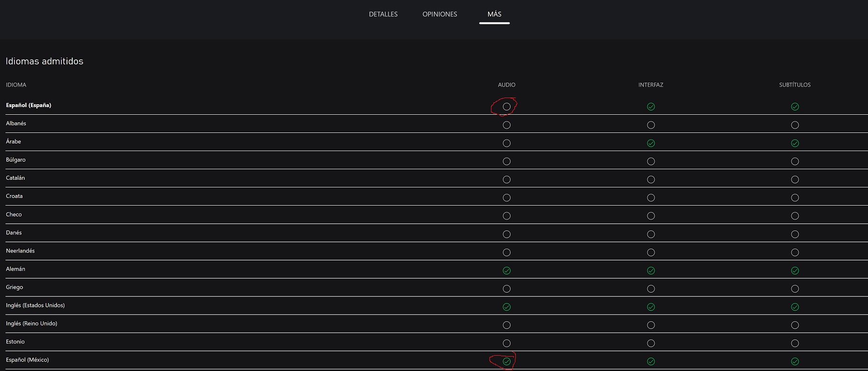
Task: Click the Inglés (Reino Unido) language label
Action: point(32,324)
